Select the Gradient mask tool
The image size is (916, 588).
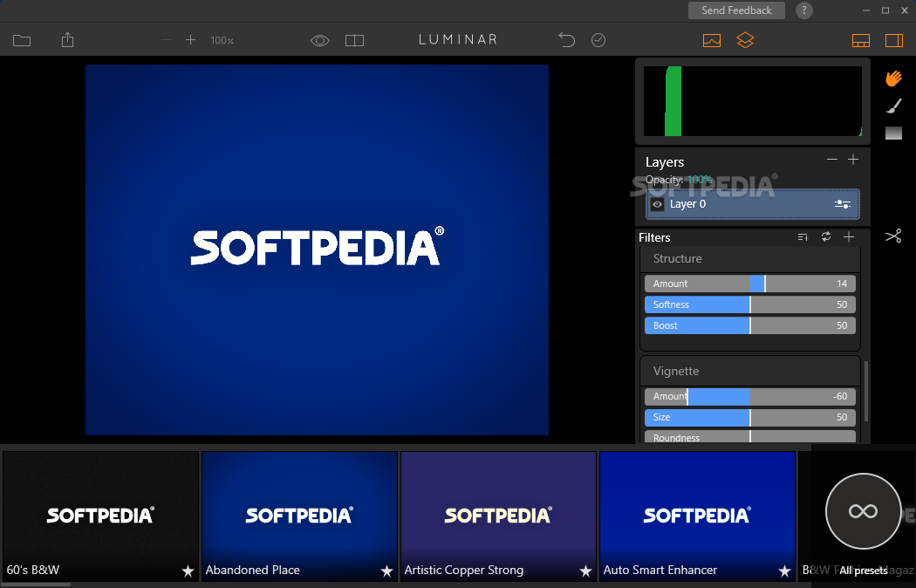tap(894, 133)
